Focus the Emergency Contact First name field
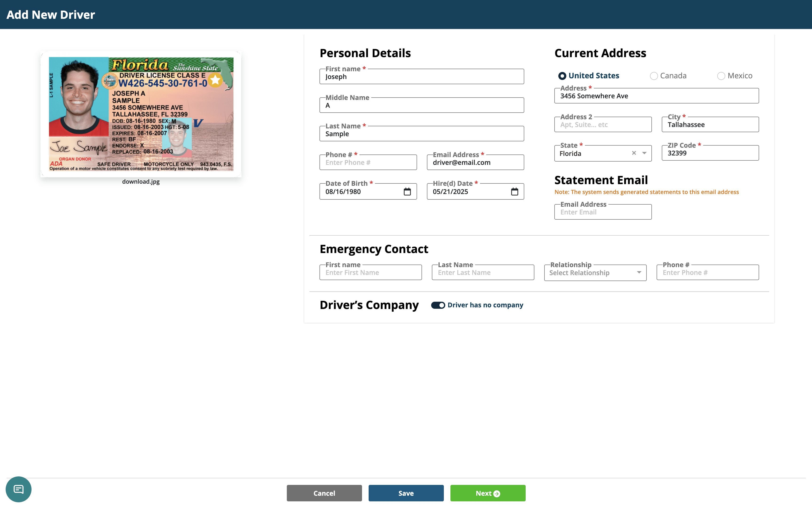812x507 pixels. [x=370, y=273]
